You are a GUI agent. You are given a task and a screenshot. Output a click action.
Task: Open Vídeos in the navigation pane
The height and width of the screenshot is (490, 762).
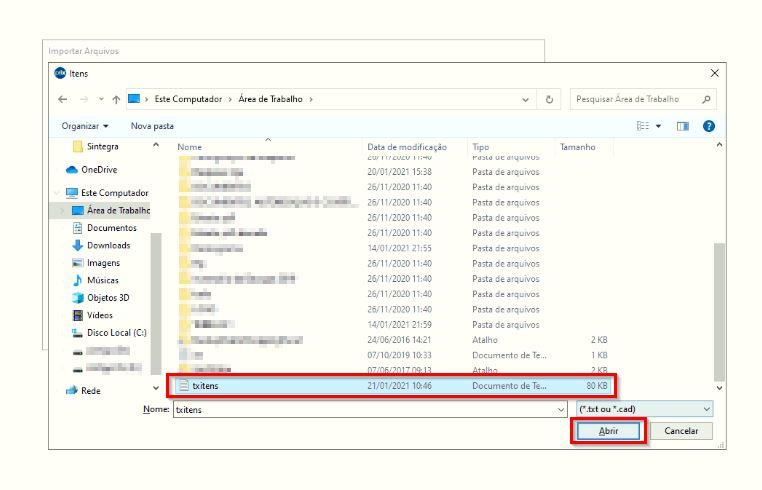[x=92, y=315]
